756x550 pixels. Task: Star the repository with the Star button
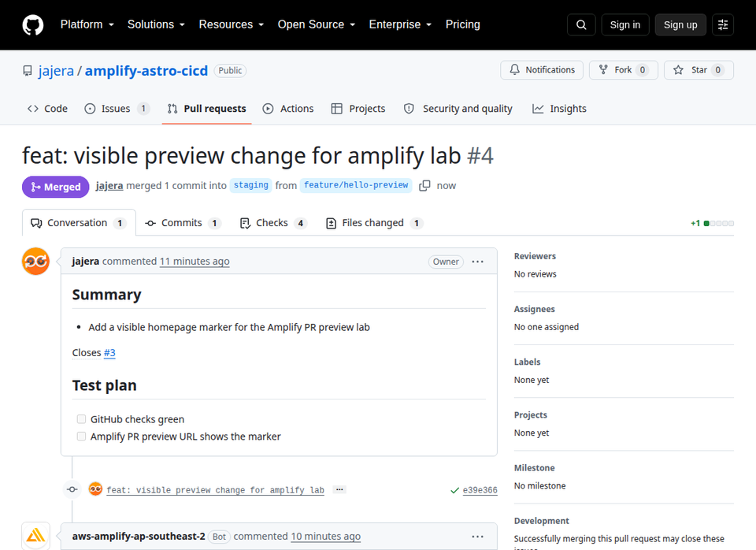[x=699, y=70]
